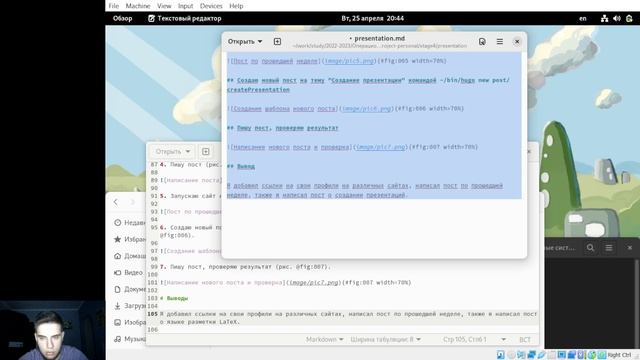Viewport: 640px width, 360px height.
Task: Click Текстовый редактор app menu
Action: [184, 18]
